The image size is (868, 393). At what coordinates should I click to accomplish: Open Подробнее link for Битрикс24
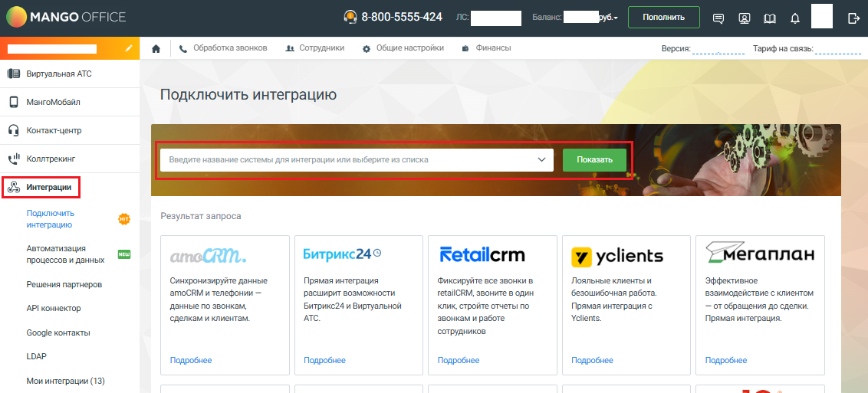(324, 360)
